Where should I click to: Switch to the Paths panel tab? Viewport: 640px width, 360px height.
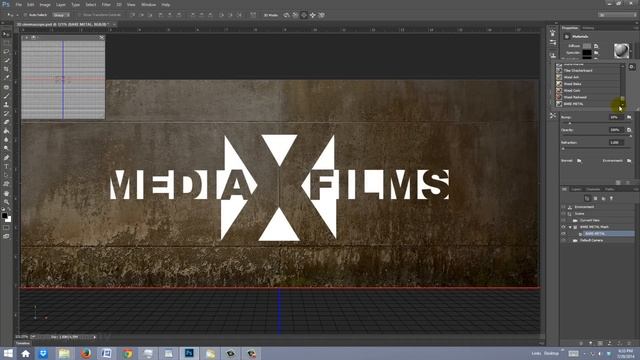[x=609, y=189]
